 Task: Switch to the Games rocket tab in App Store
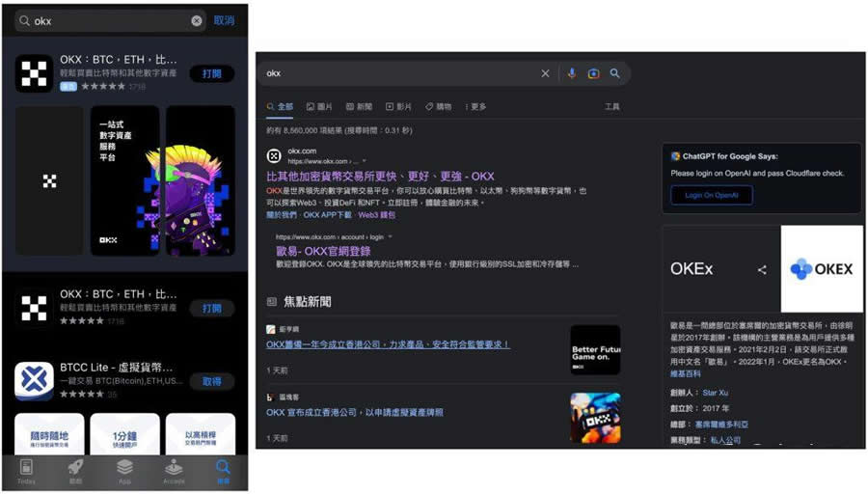click(75, 472)
